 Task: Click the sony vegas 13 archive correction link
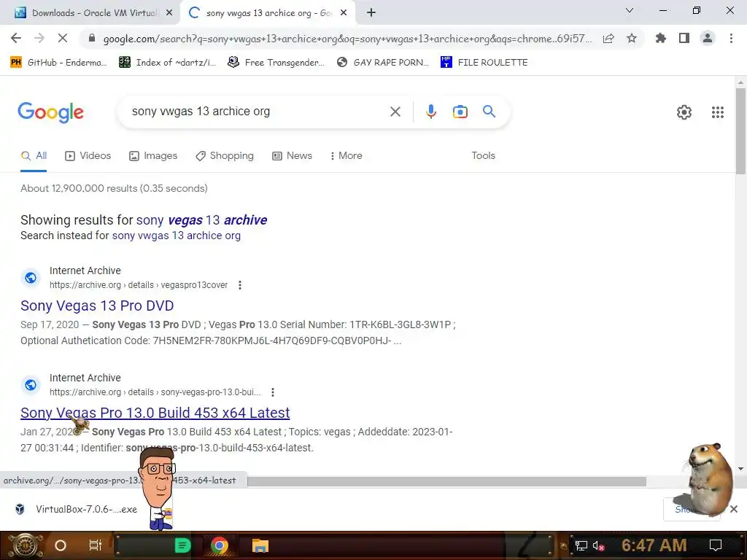(201, 220)
